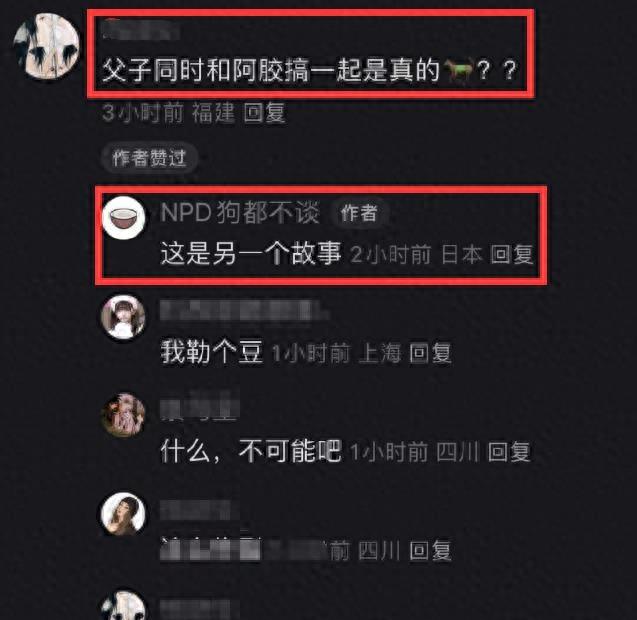This screenshot has width=637, height=620.
Task: Open the NPD狗都不谈 username profile
Action: tap(240, 212)
